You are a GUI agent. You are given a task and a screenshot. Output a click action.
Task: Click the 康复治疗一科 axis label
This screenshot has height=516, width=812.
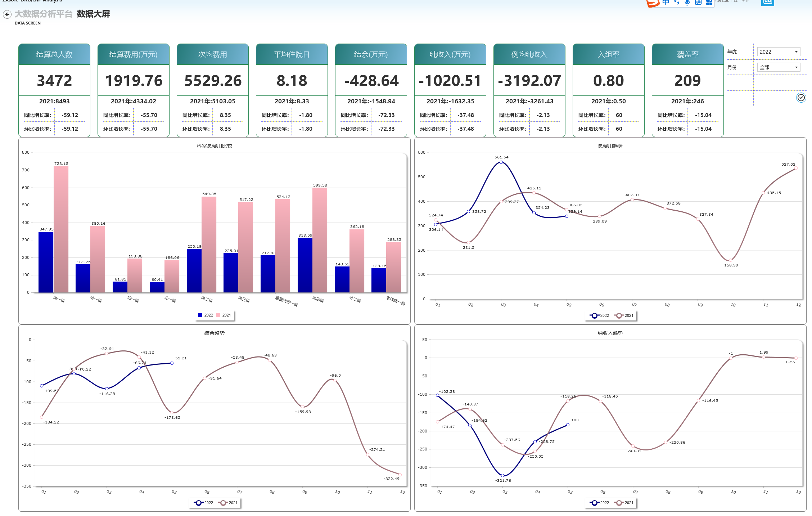[287, 301]
